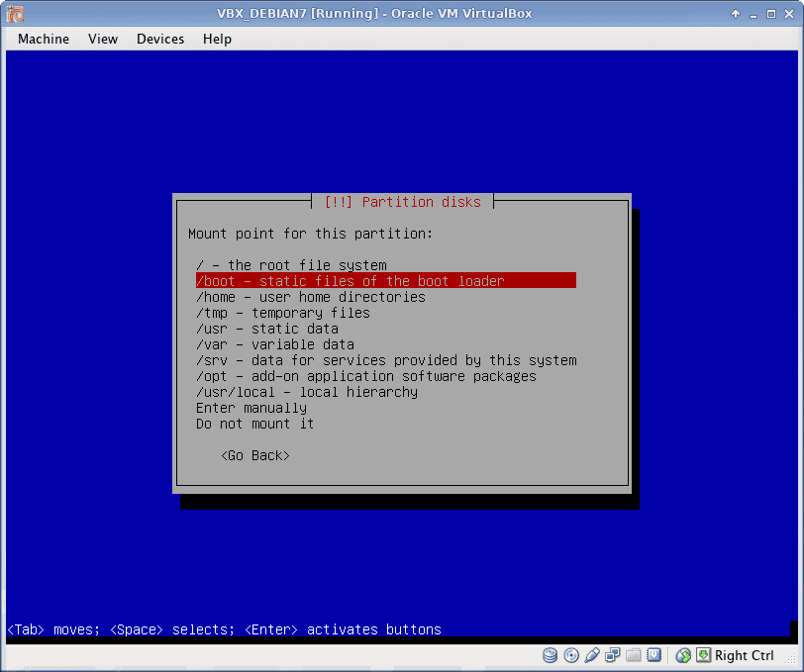Click the keyboard capture arrow icon
804x672 pixels.
(703, 655)
